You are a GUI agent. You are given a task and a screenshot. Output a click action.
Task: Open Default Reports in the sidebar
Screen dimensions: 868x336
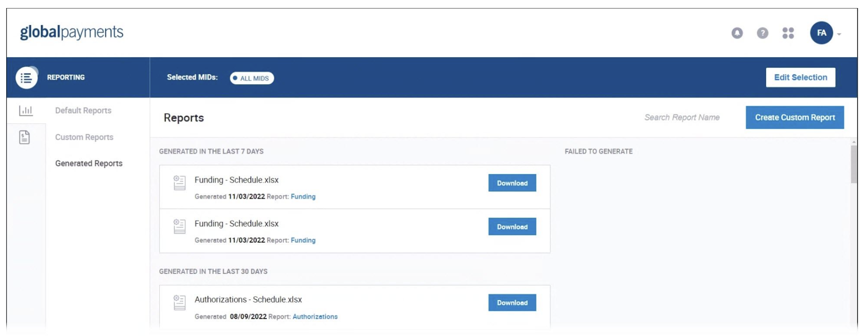tap(83, 110)
